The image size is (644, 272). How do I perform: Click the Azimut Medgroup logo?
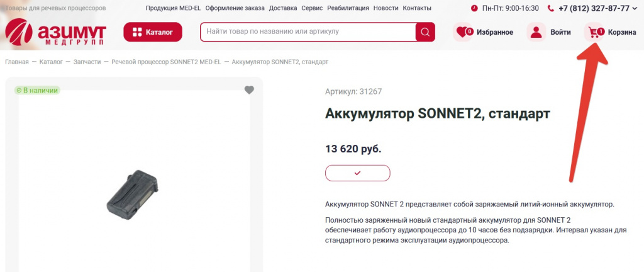click(x=55, y=31)
